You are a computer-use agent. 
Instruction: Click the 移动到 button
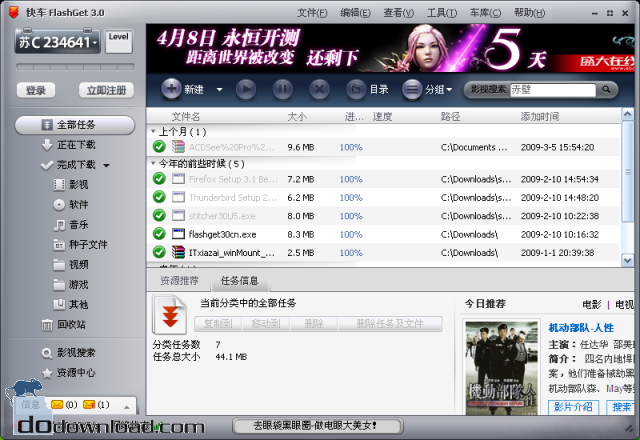click(266, 324)
